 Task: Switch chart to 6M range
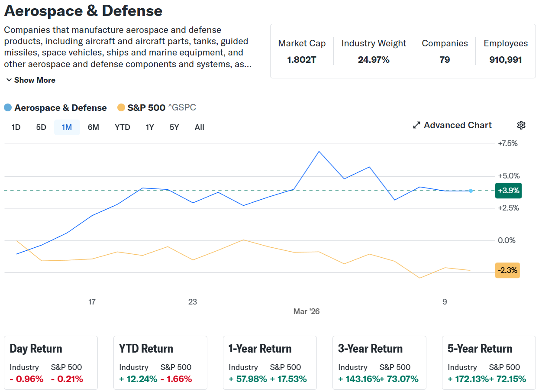(x=94, y=127)
